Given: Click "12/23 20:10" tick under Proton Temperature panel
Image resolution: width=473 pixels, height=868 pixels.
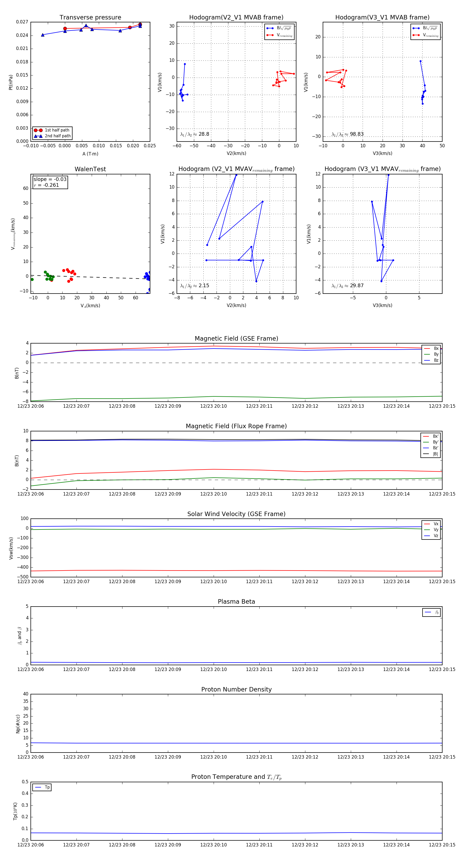Looking at the screenshot, I should click(x=213, y=845).
